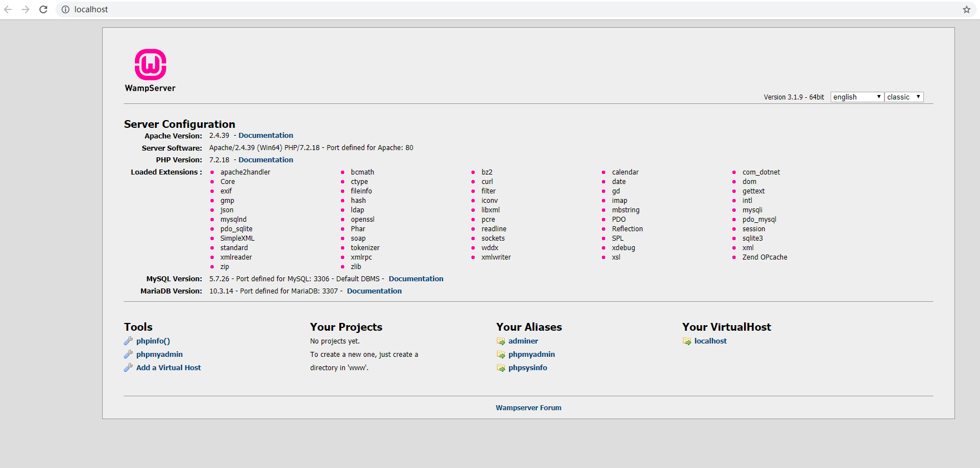
Task: Click folder icon beside phpsysinfo alias
Action: (x=501, y=368)
